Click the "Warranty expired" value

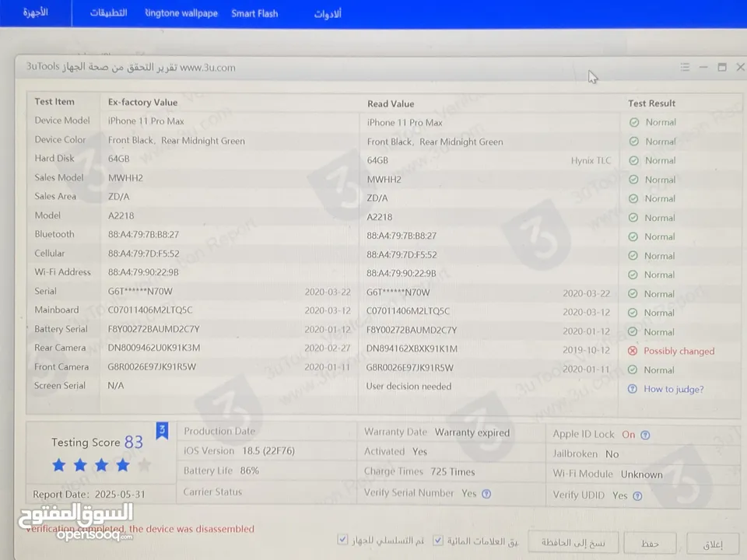pyautogui.click(x=472, y=432)
